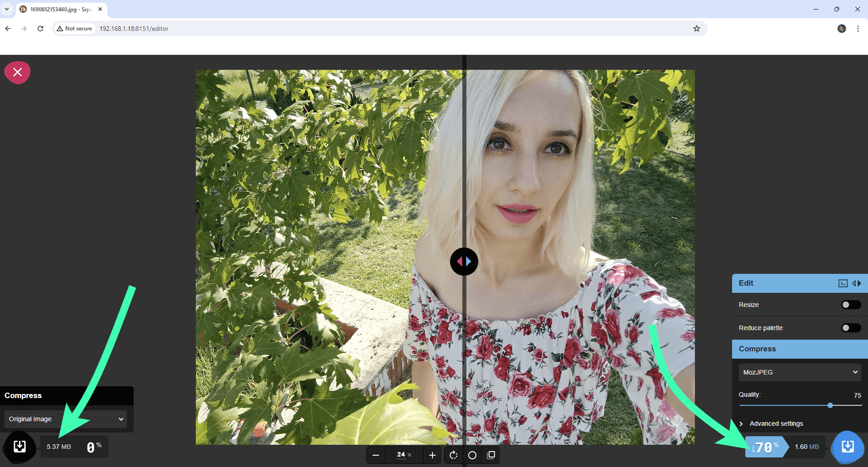Zoom out using the minus button
Viewport: 868px width, 467px height.
coord(376,455)
